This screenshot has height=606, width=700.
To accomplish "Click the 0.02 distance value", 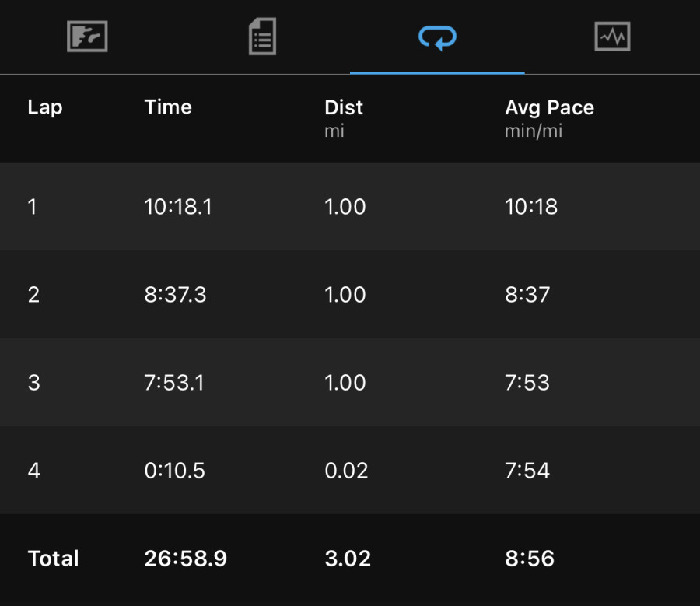I will (x=346, y=471).
